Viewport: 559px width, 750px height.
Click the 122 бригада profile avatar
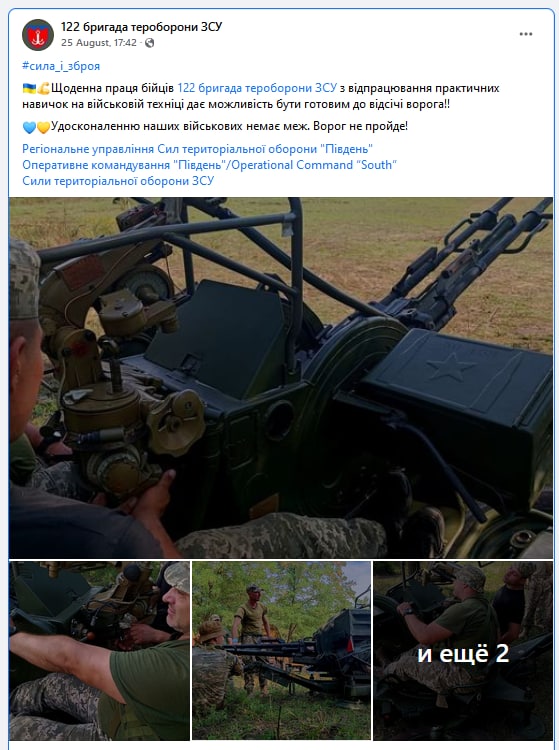pos(38,34)
